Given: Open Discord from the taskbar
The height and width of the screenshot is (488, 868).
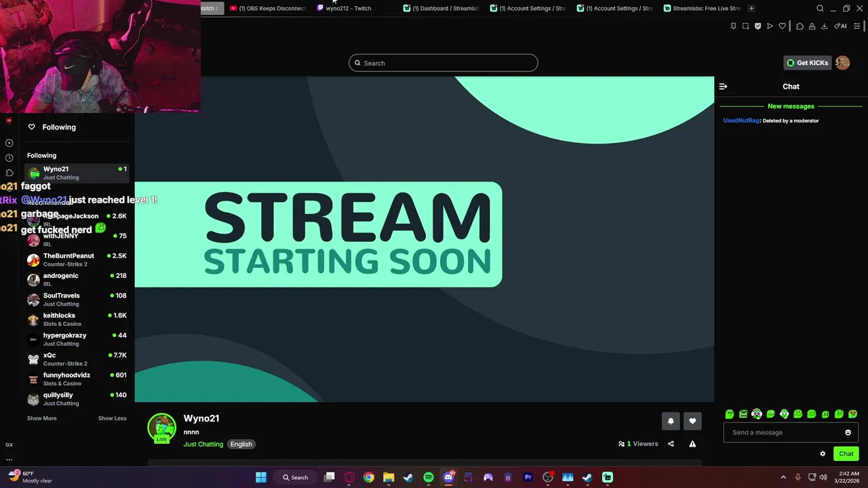Looking at the screenshot, I should [x=448, y=477].
